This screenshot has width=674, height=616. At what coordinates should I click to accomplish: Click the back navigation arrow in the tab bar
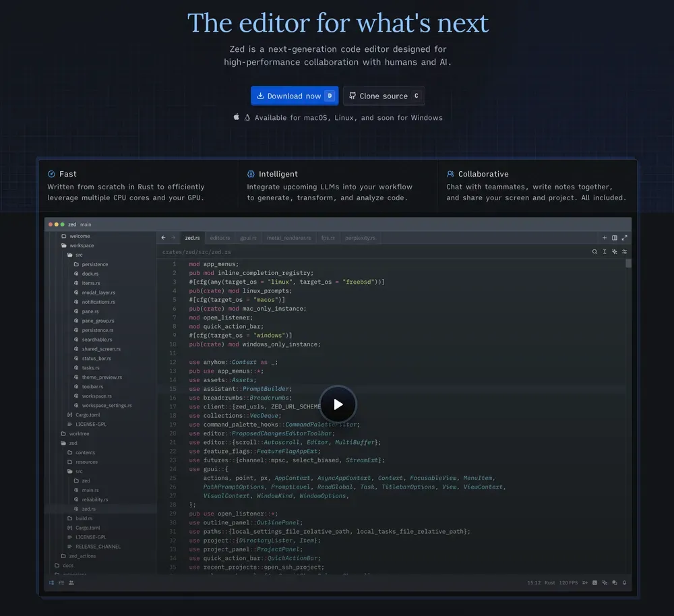[162, 237]
